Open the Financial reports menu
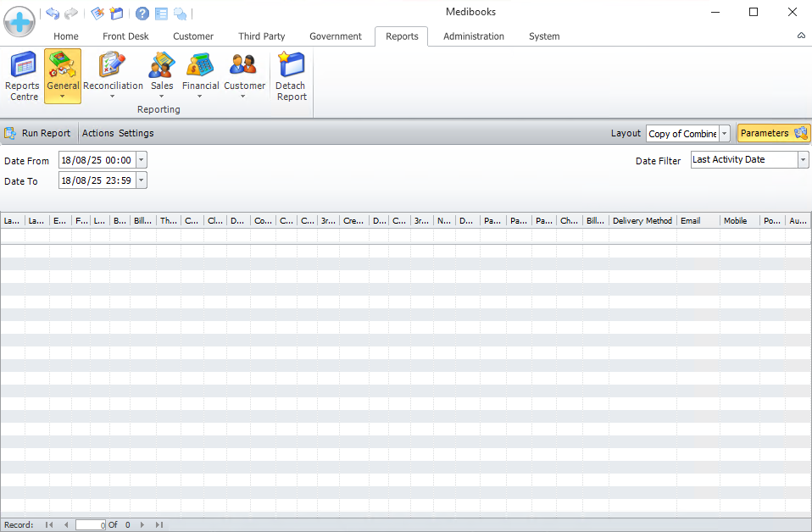This screenshot has height=532, width=812. coord(200,76)
